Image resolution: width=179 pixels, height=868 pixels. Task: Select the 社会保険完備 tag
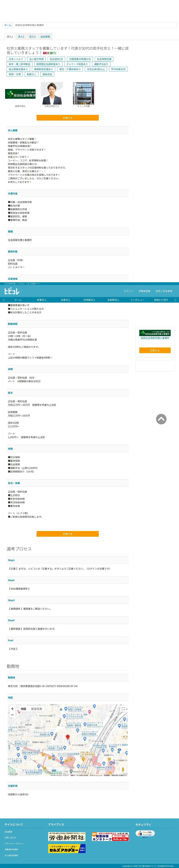104,59
